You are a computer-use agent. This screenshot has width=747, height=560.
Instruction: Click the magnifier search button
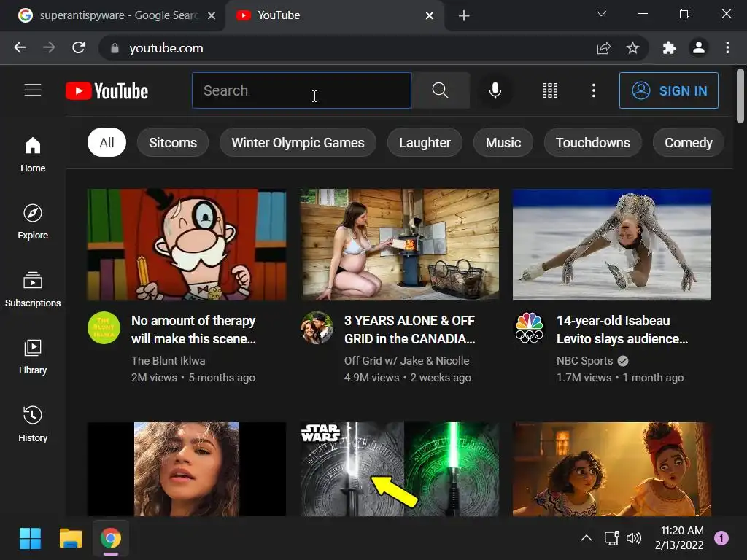click(441, 90)
